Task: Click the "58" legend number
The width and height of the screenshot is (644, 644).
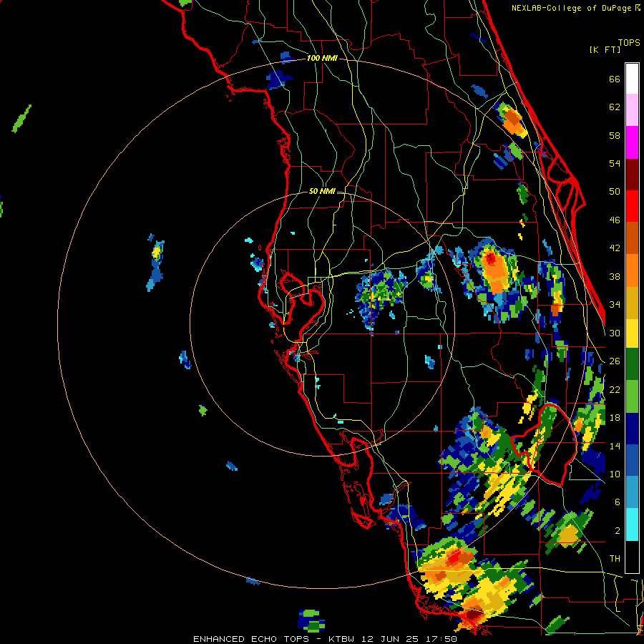Action: tap(615, 135)
